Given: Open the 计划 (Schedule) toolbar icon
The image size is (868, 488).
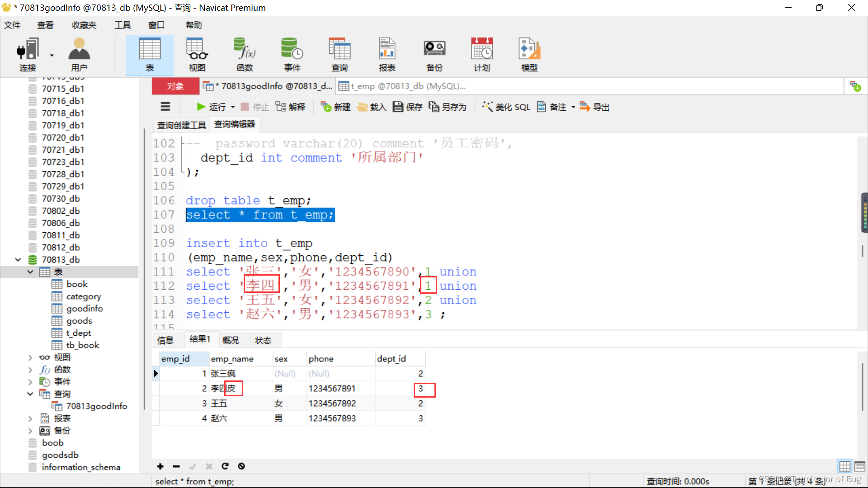Looking at the screenshot, I should pyautogui.click(x=482, y=55).
